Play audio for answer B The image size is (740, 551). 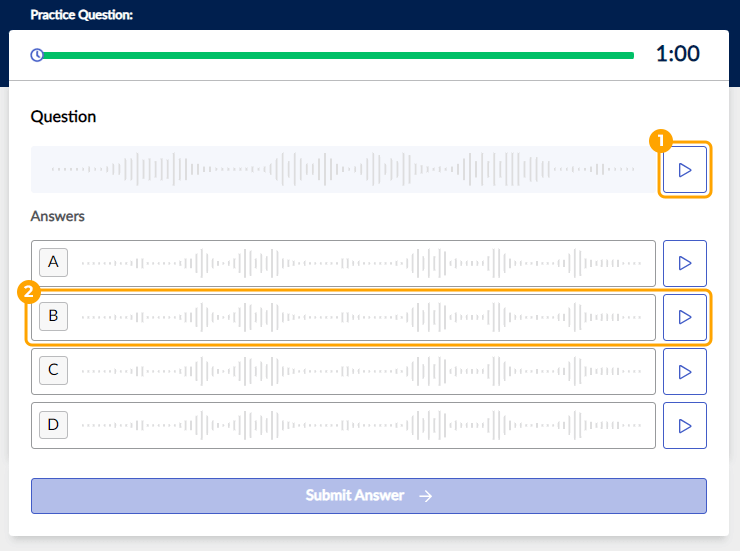685,317
